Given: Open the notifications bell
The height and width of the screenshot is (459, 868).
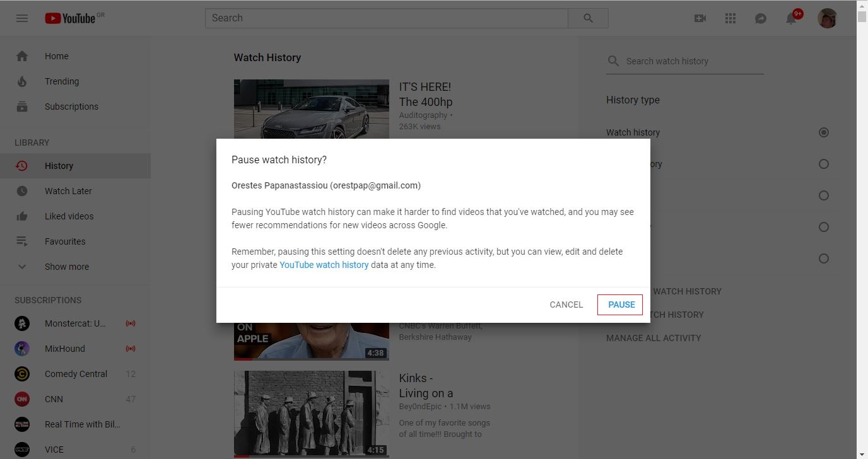Looking at the screenshot, I should [791, 18].
